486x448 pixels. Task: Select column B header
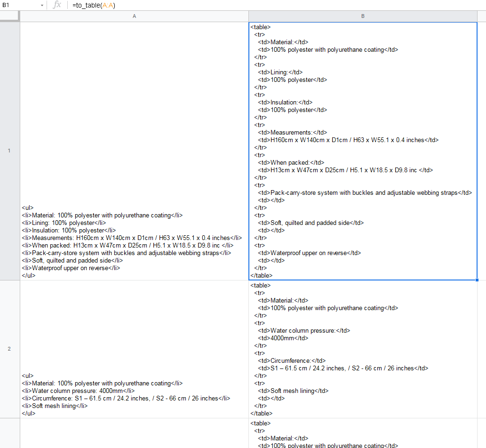363,16
